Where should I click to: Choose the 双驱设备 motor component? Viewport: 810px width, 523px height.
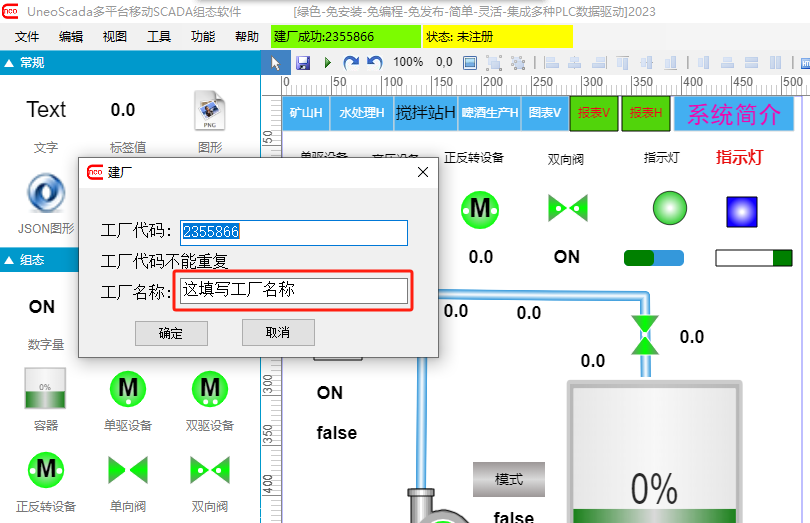(x=210, y=388)
